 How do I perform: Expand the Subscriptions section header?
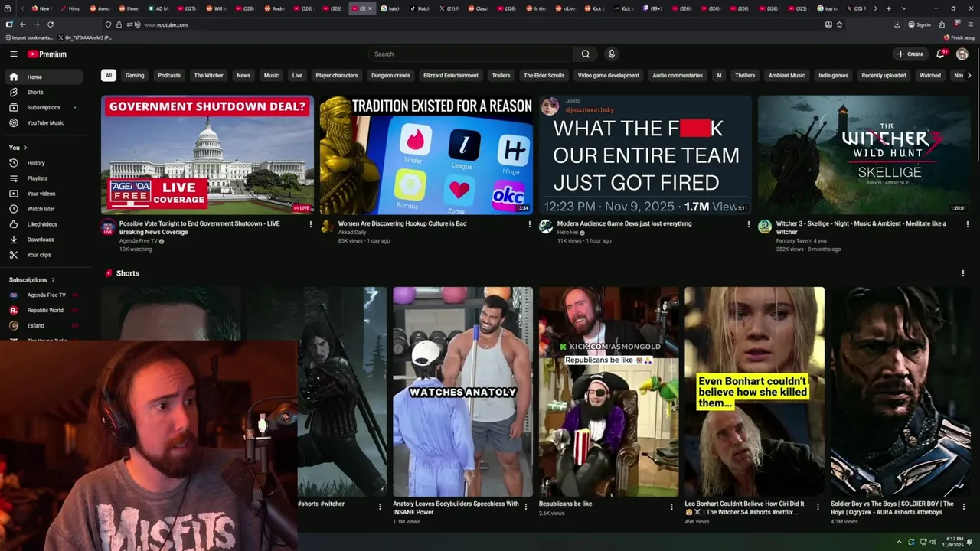(32, 280)
